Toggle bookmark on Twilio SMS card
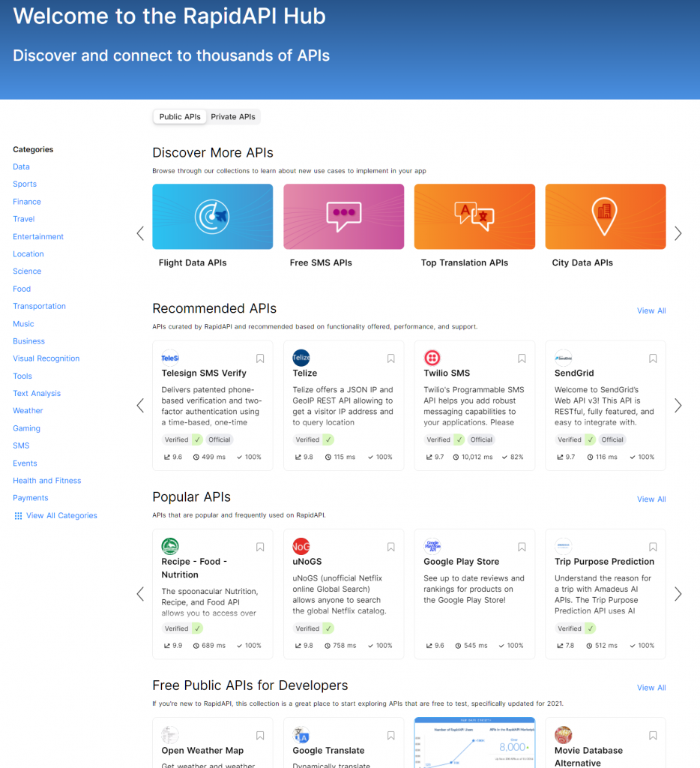This screenshot has width=700, height=768. pos(522,359)
